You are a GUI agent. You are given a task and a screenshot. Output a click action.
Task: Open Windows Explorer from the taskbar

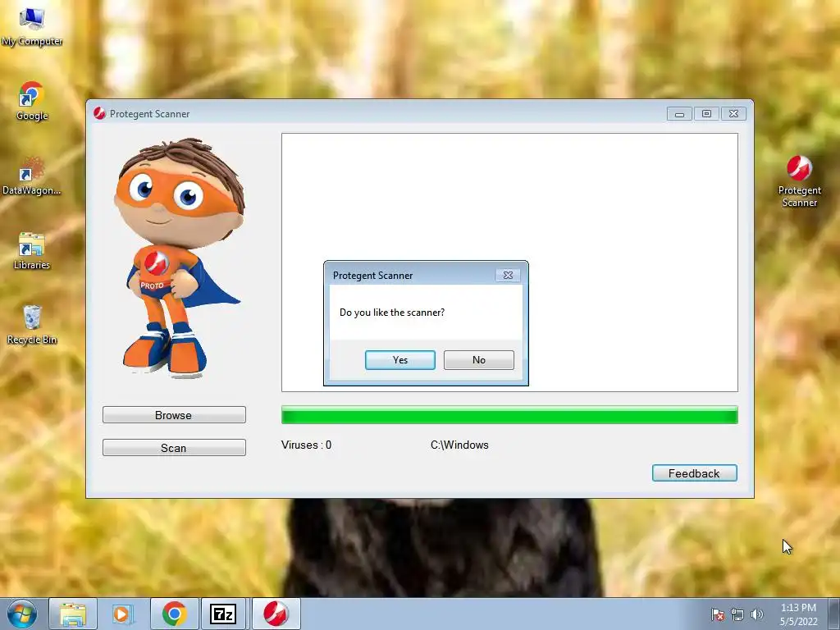click(73, 614)
